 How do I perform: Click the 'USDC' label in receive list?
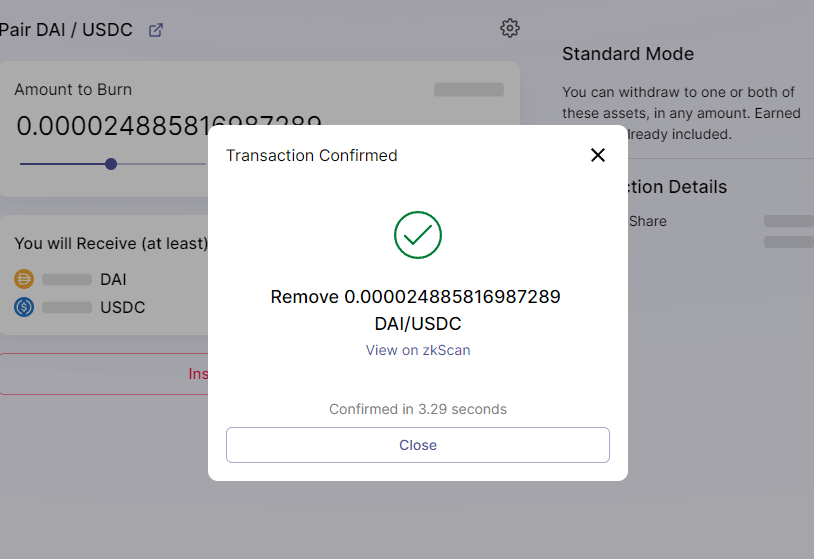123,307
